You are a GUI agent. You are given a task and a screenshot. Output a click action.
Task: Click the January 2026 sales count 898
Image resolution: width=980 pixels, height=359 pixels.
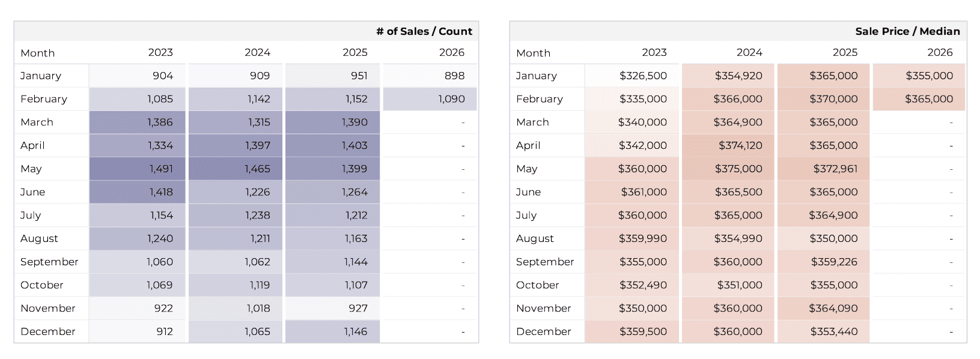tap(454, 76)
